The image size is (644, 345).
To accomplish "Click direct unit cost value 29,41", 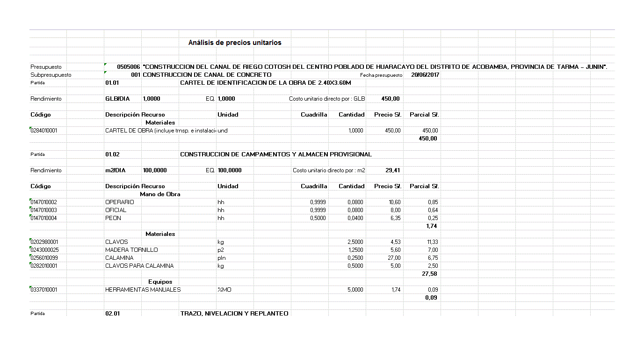I will (392, 170).
